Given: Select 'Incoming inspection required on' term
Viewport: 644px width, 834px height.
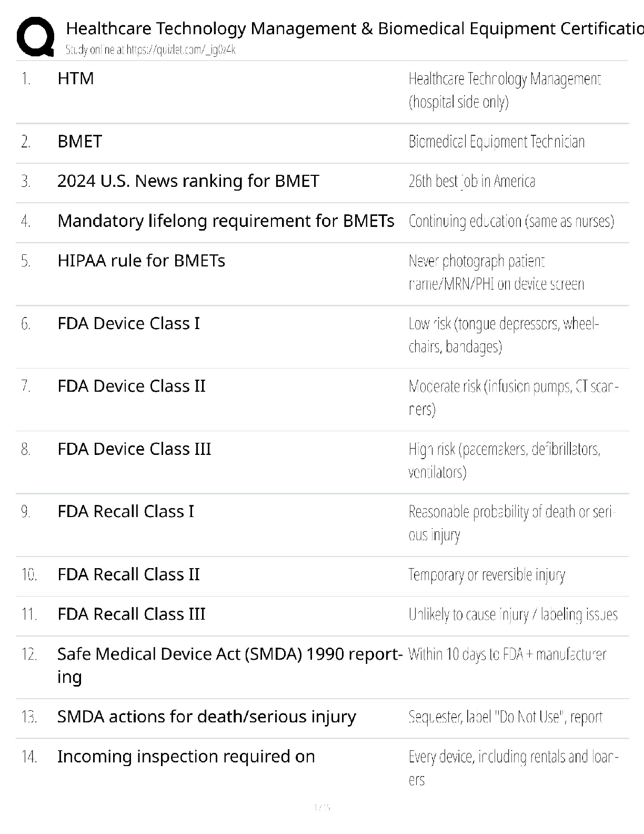Looking at the screenshot, I should point(186,757).
